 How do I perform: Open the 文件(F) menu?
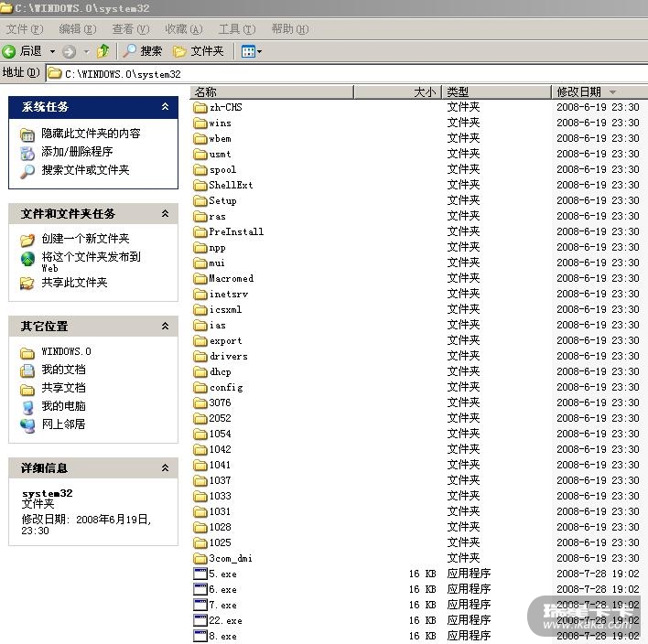pyautogui.click(x=25, y=29)
